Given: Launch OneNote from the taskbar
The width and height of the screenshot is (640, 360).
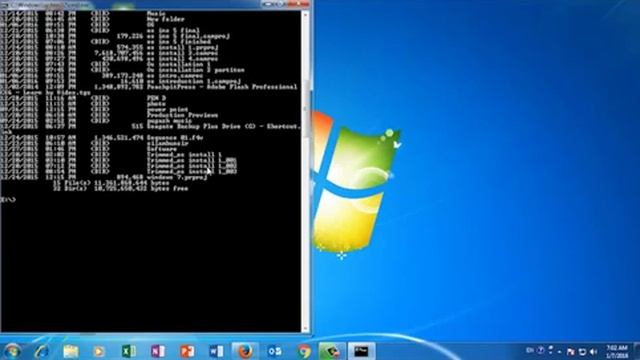Looking at the screenshot, I should tap(158, 351).
